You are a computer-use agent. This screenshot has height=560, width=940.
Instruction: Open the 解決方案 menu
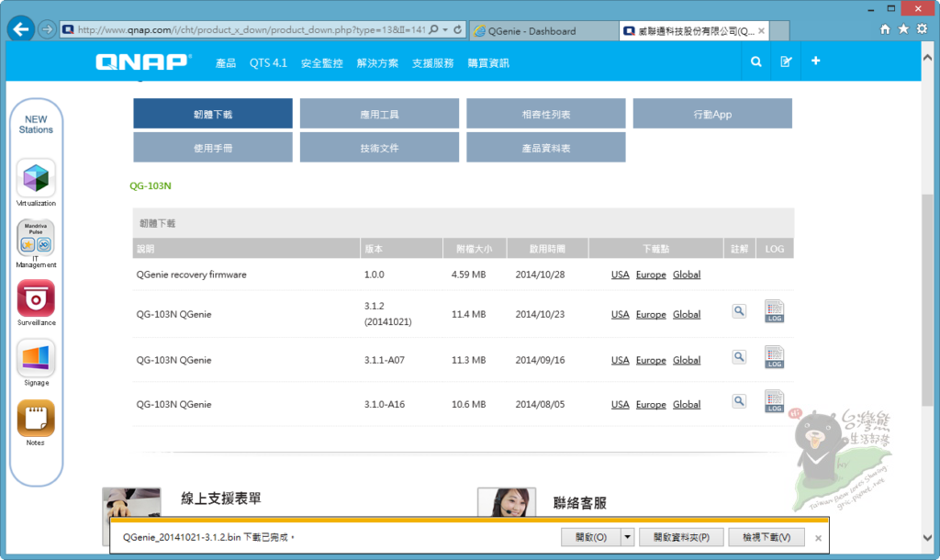coord(377,63)
